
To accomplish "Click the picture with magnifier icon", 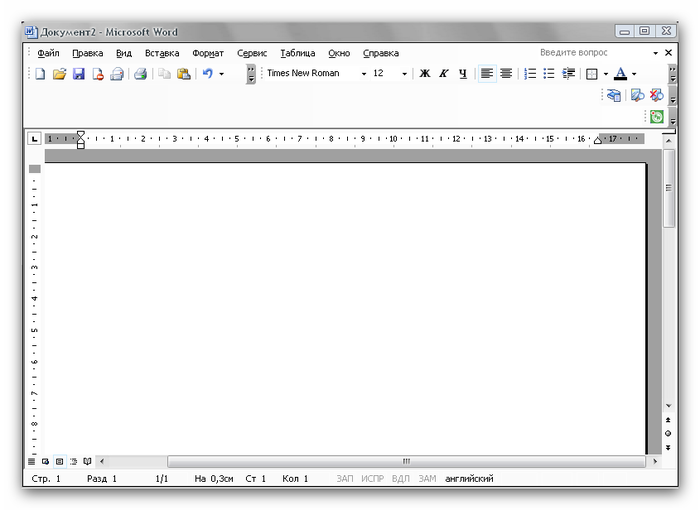I will (x=637, y=95).
